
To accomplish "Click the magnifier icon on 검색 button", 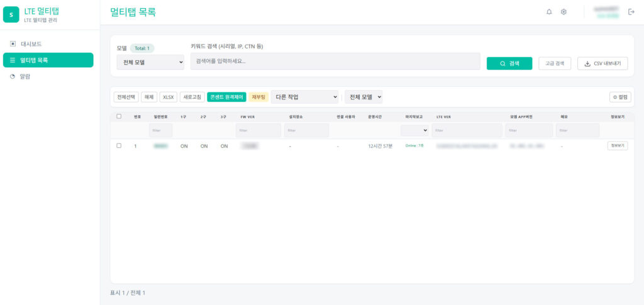I will [502, 64].
